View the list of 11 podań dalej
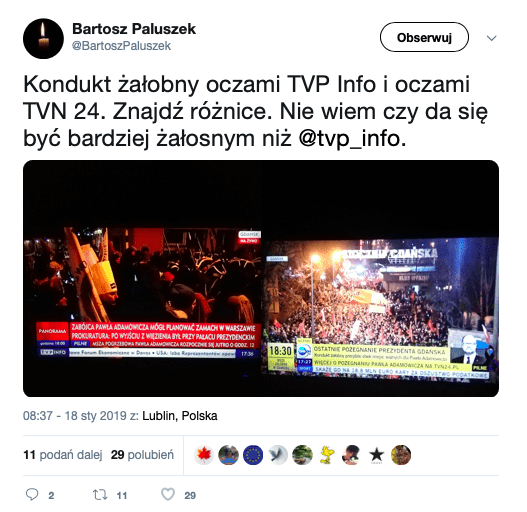The image size is (527, 512). pos(63,455)
